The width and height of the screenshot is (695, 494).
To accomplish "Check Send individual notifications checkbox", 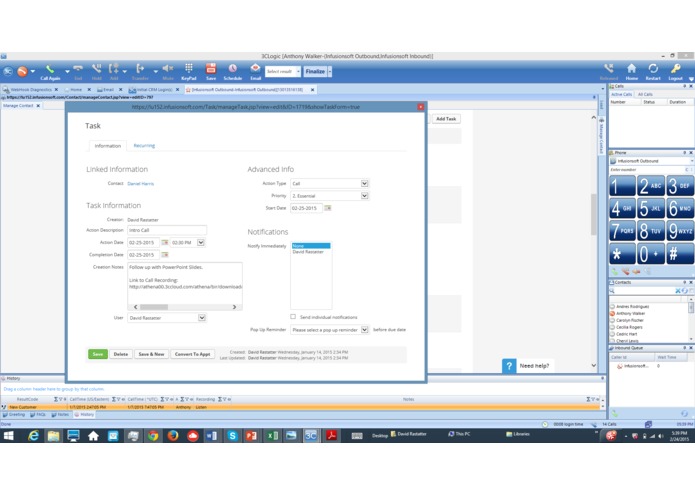I will point(293,317).
